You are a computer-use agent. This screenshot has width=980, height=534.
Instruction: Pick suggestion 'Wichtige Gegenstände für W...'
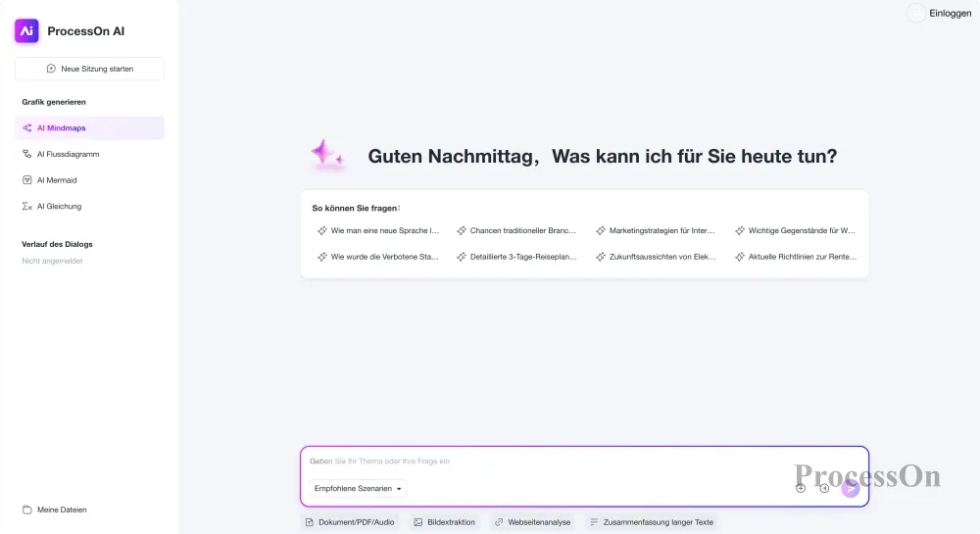pyautogui.click(x=795, y=230)
